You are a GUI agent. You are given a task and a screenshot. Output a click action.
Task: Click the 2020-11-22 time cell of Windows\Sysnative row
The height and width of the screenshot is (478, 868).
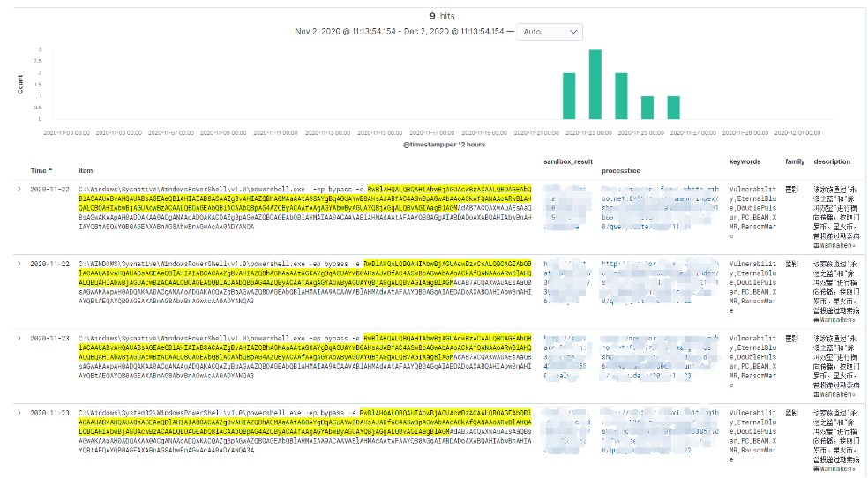tap(49, 190)
